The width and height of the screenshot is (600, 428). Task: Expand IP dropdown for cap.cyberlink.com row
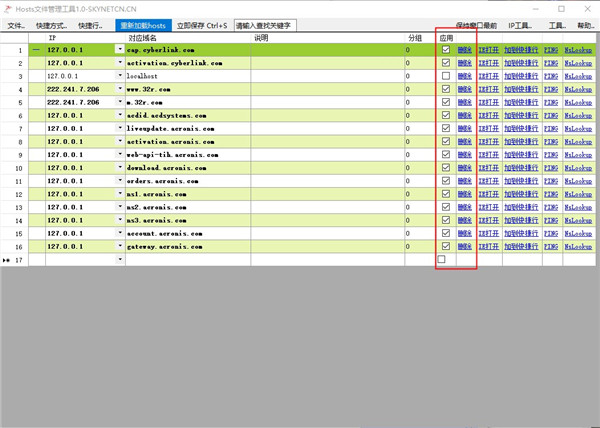coord(120,49)
